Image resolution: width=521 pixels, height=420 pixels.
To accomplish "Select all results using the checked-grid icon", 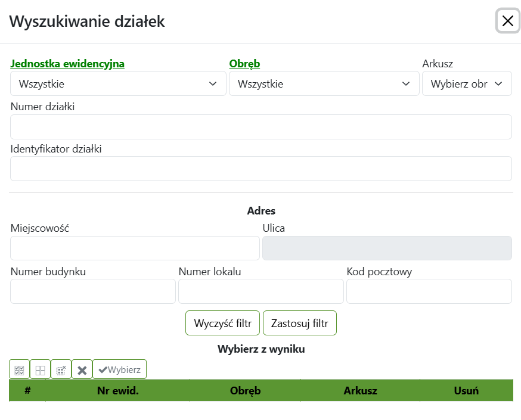I will pos(19,369).
